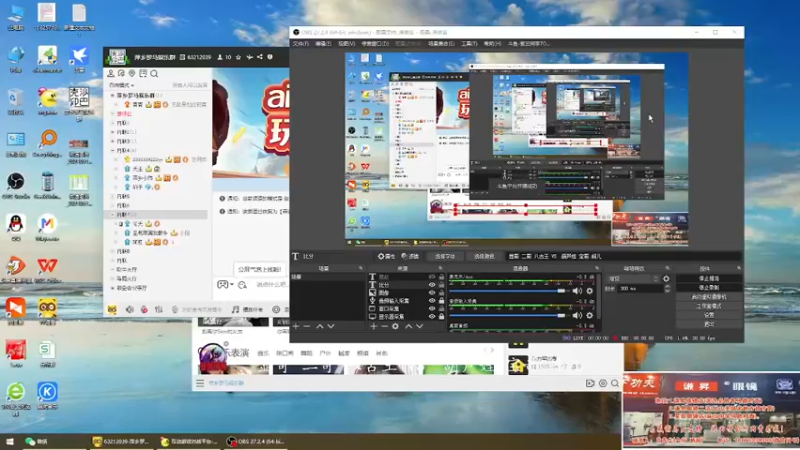The image size is (800, 450).
Task: Click Exit button in OBS controls
Action: click(709, 324)
